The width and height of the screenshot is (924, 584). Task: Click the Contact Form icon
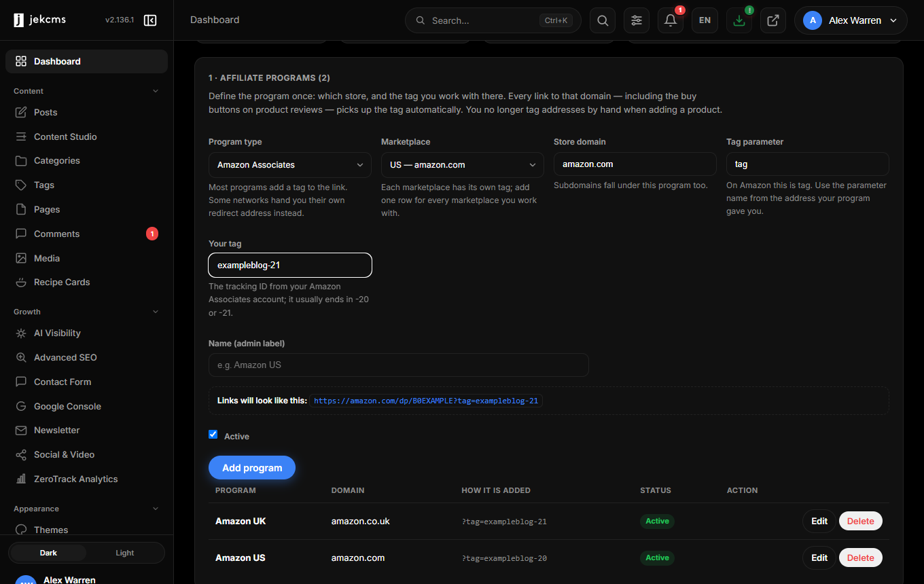[x=21, y=382]
